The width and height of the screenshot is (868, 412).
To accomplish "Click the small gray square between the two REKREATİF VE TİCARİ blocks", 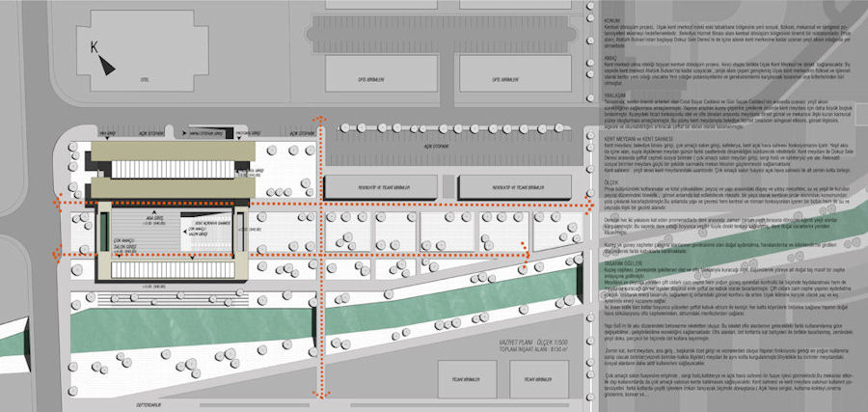I will (448, 186).
